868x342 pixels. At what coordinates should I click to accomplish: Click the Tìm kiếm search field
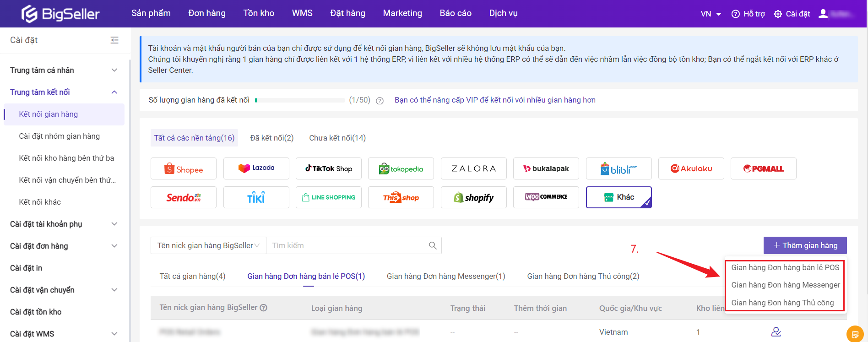[x=353, y=245]
